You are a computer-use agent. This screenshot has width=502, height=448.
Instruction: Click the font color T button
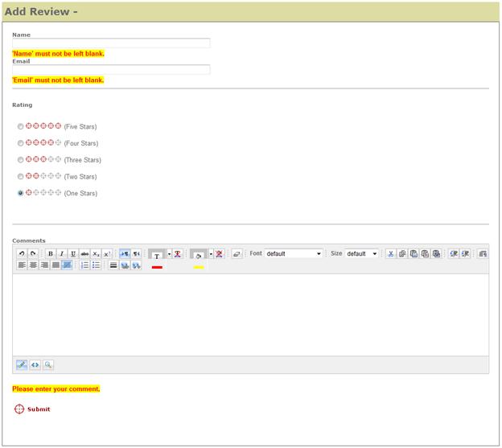coord(157,254)
